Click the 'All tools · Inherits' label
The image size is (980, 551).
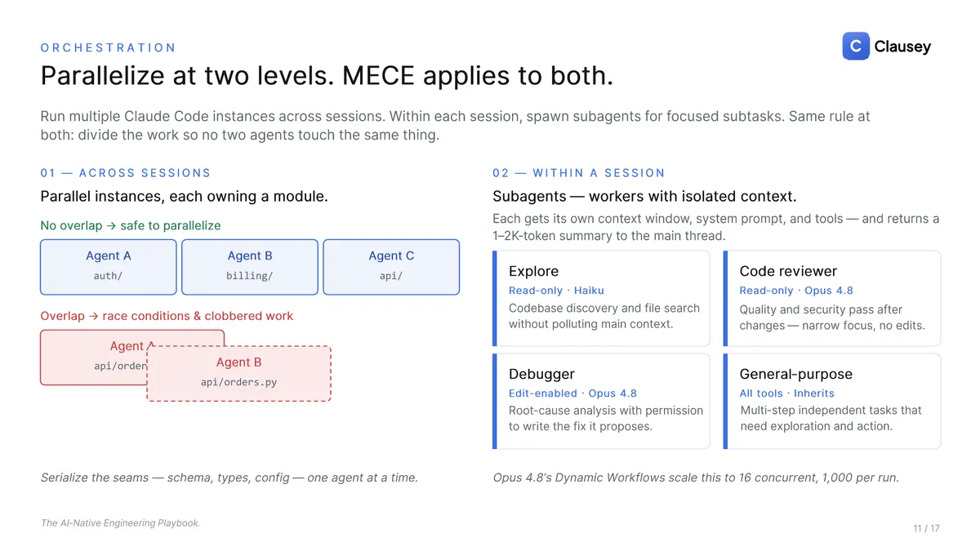pyautogui.click(x=786, y=393)
